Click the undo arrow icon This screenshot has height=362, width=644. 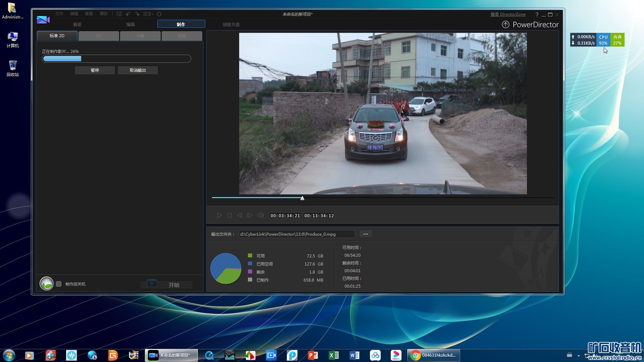tap(128, 14)
